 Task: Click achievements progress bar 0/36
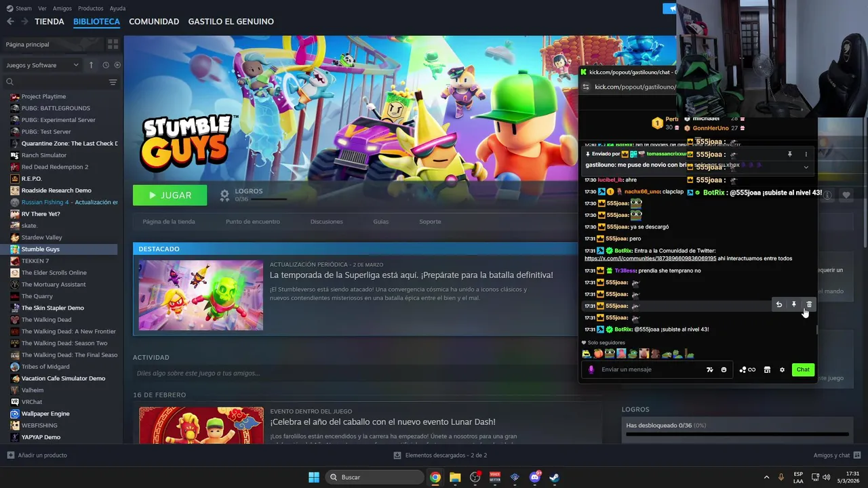click(737, 434)
